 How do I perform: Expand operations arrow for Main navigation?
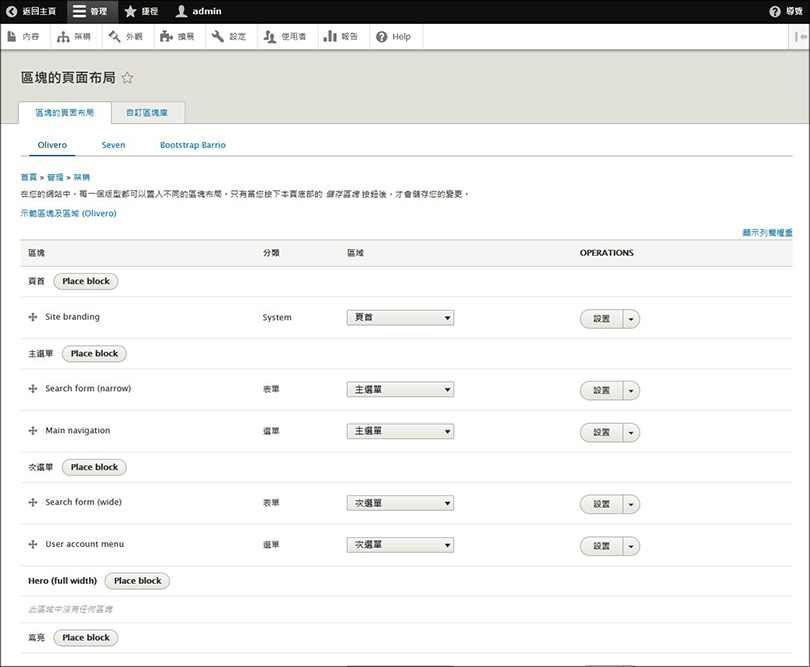coord(631,433)
